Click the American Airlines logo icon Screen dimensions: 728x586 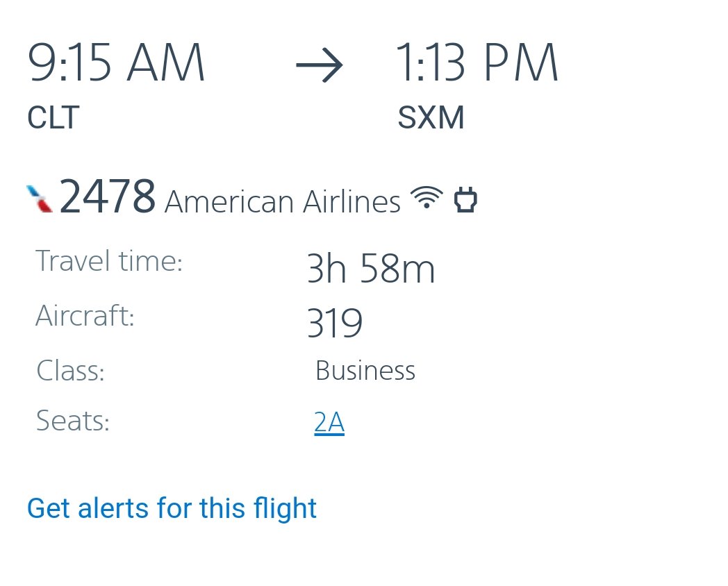[40, 198]
